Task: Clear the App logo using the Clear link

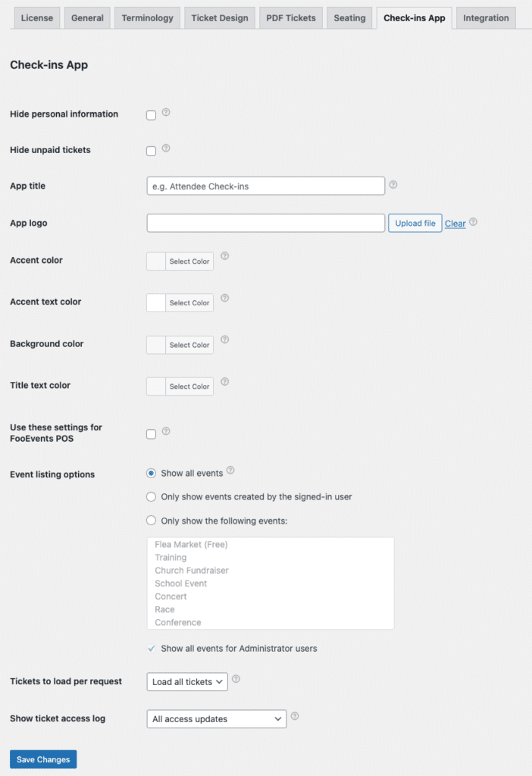Action: (455, 223)
